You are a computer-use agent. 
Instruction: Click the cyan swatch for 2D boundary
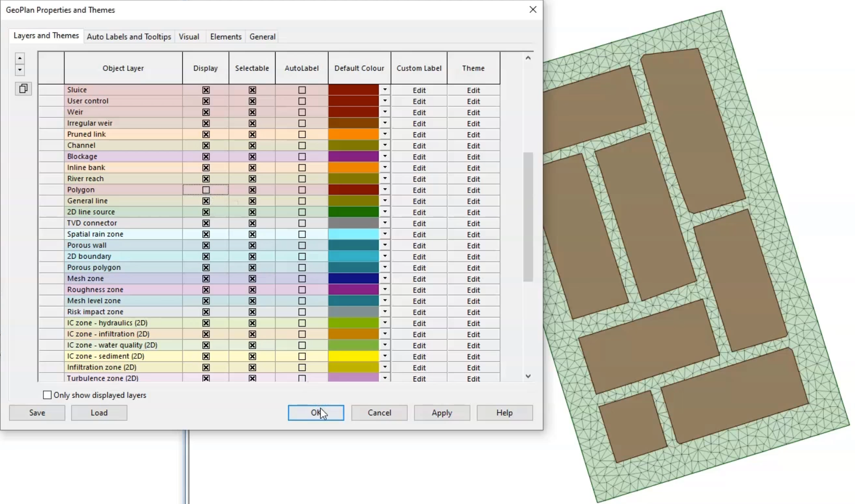354,256
